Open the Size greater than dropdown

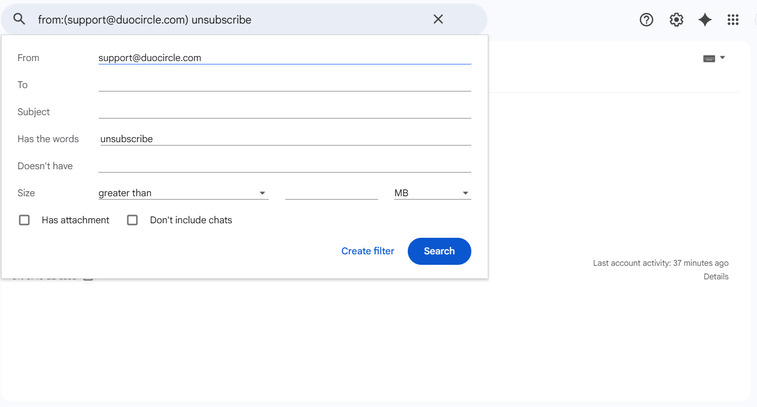pyautogui.click(x=183, y=193)
